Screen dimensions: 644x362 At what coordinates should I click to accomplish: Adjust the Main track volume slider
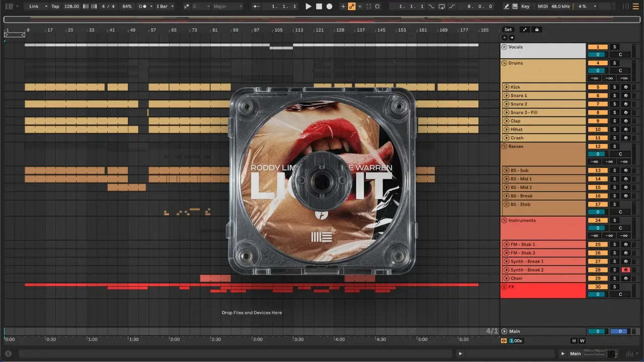pos(598,332)
